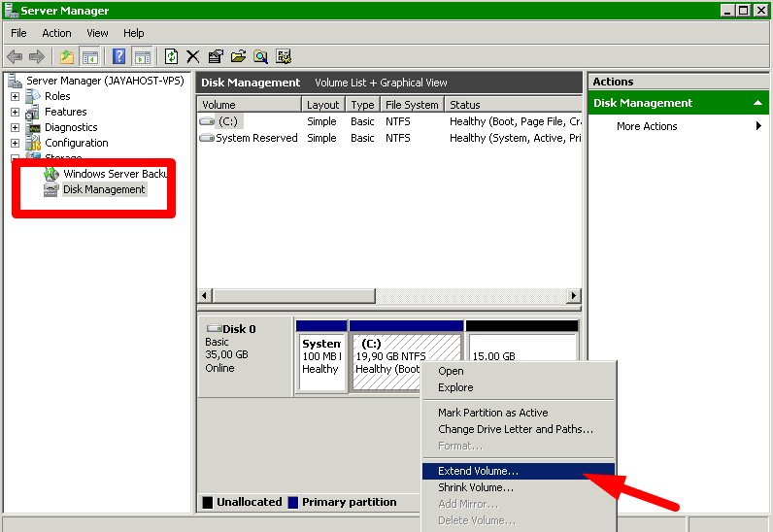
Task: Click the Open folder toolbar icon
Action: [238, 56]
